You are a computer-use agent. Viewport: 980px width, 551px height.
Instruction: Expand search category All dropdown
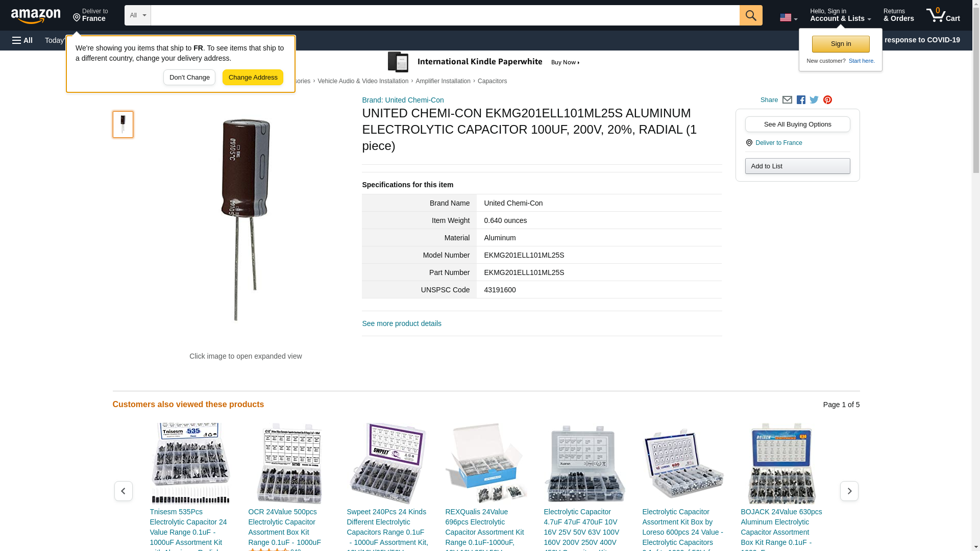click(138, 15)
